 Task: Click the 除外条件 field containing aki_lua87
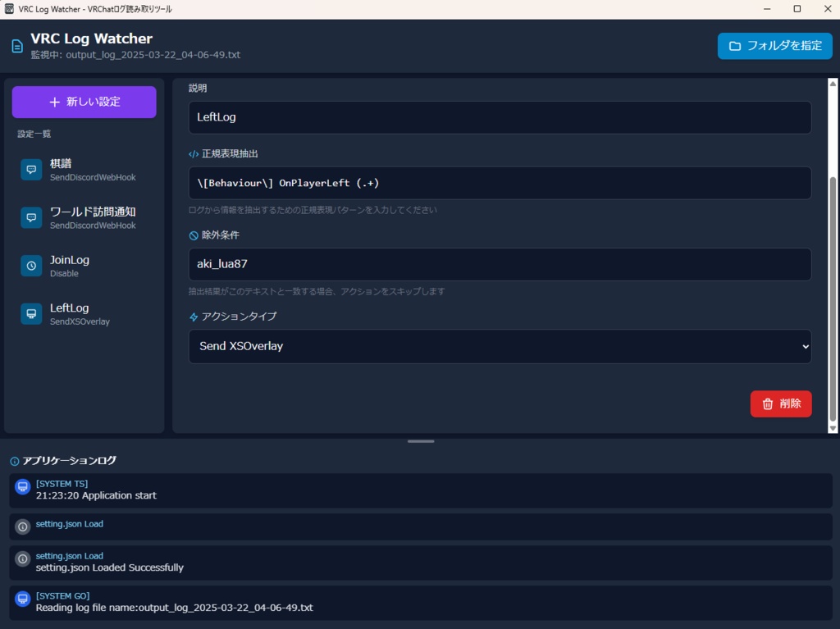point(500,264)
